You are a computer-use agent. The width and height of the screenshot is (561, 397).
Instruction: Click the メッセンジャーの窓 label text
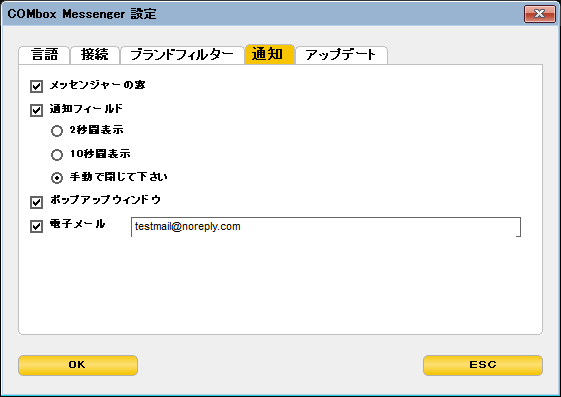(97, 85)
